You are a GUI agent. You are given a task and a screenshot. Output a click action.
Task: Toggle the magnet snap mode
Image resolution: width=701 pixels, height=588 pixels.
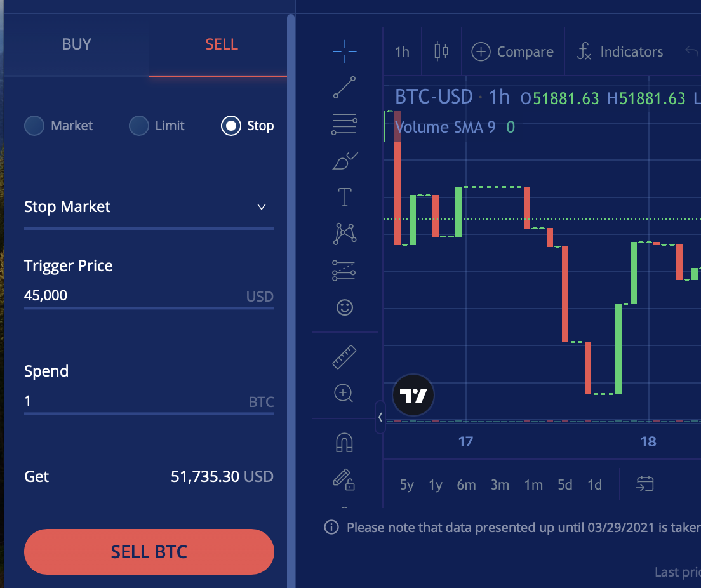coord(344,443)
